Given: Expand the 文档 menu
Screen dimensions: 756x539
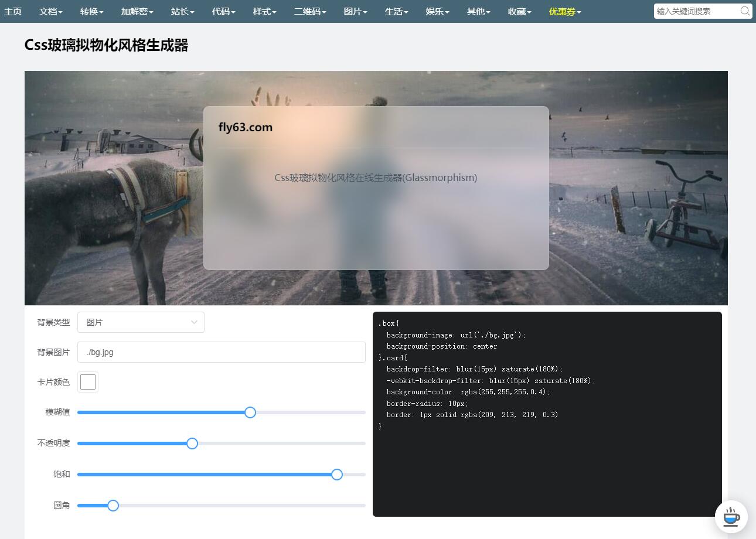Looking at the screenshot, I should pyautogui.click(x=50, y=11).
